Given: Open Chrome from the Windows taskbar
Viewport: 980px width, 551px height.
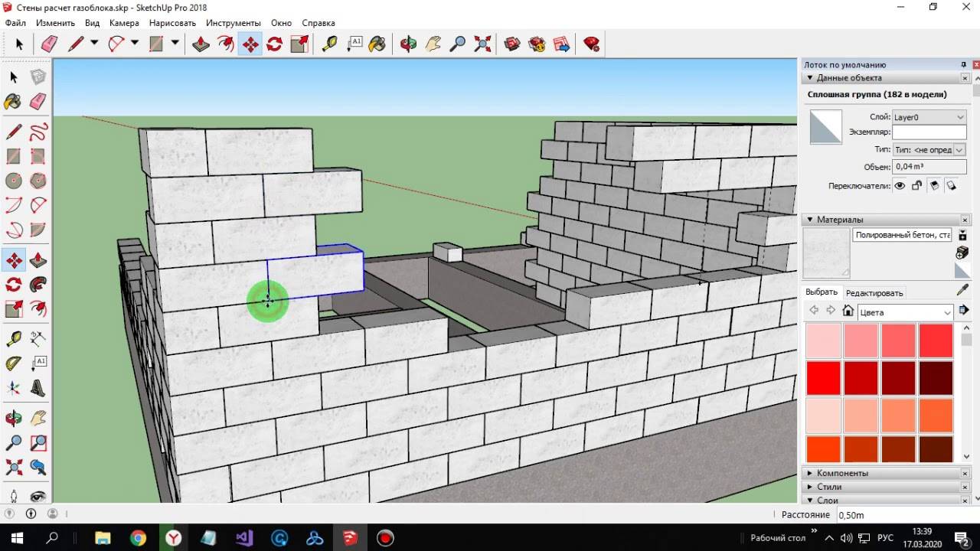Looking at the screenshot, I should [x=138, y=538].
